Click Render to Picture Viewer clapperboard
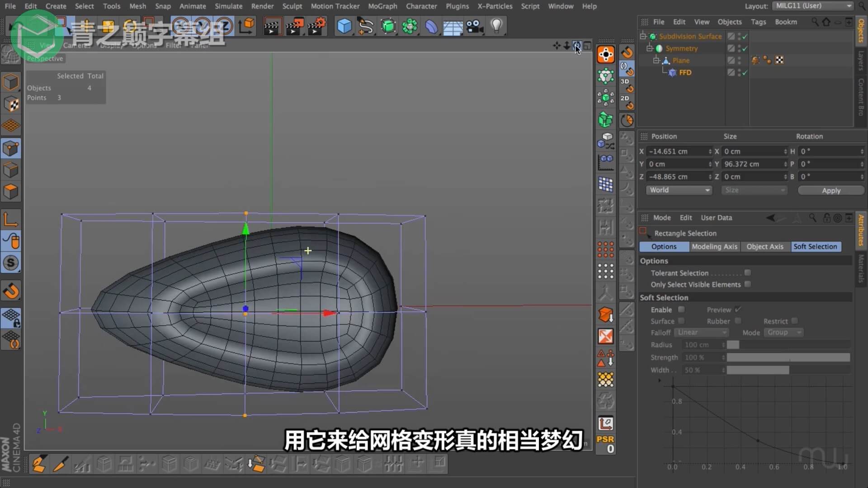The image size is (868, 488). 294,26
